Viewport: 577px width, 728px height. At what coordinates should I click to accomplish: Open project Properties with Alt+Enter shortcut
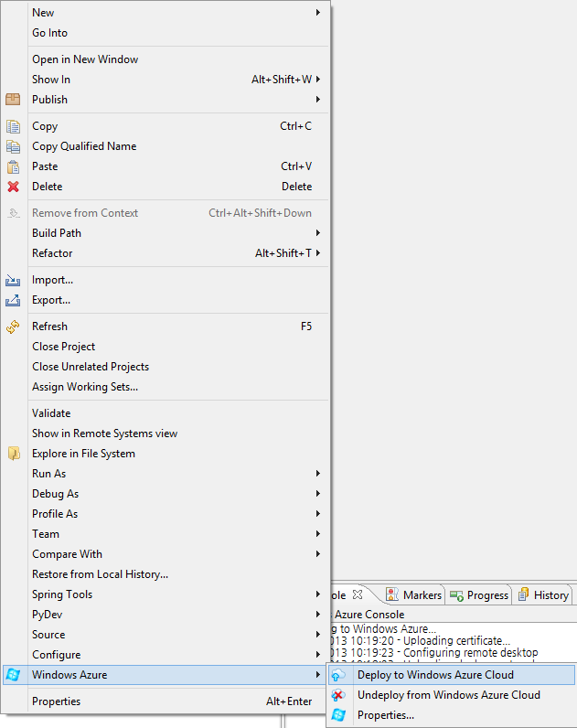coord(165,701)
